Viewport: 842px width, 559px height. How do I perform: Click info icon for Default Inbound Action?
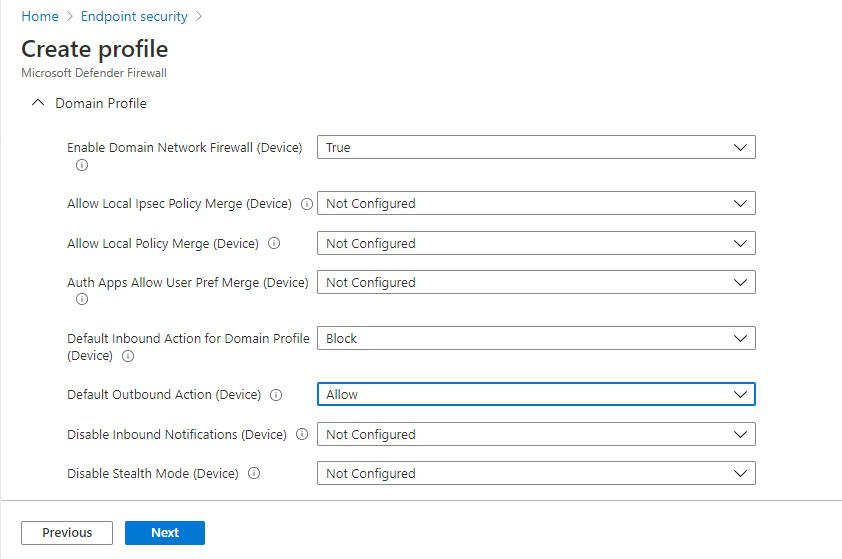tap(128, 356)
